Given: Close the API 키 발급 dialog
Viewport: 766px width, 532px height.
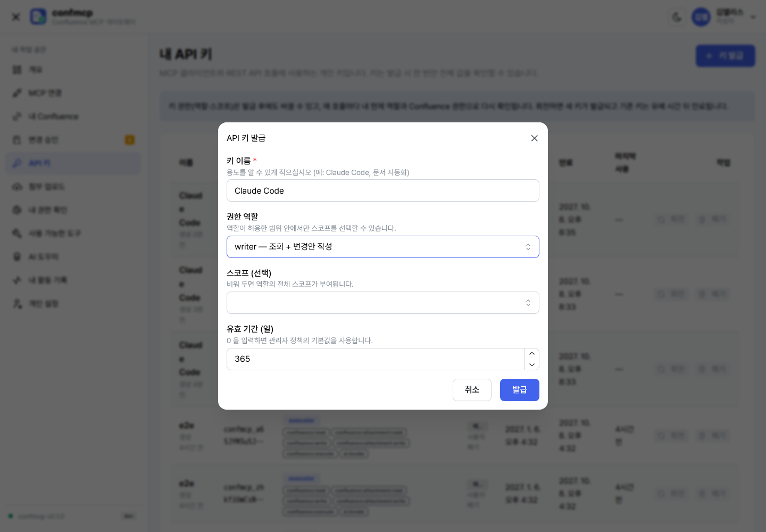Looking at the screenshot, I should [x=535, y=138].
